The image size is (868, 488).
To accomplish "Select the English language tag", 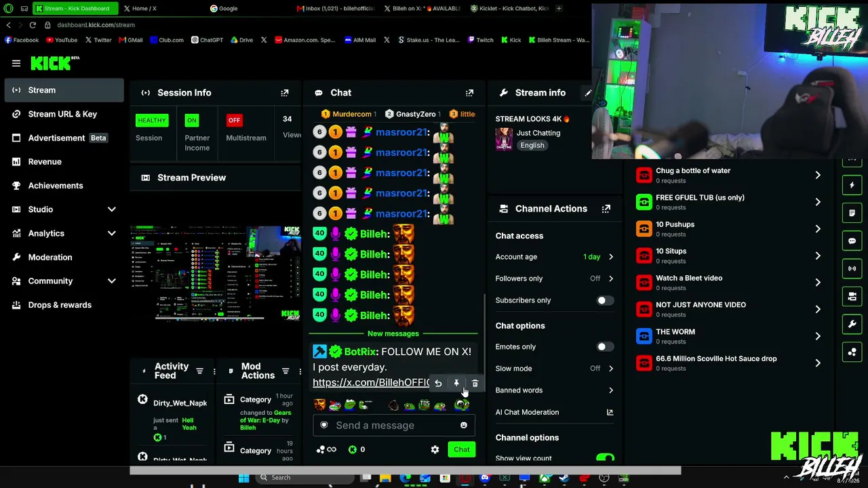I will point(532,145).
